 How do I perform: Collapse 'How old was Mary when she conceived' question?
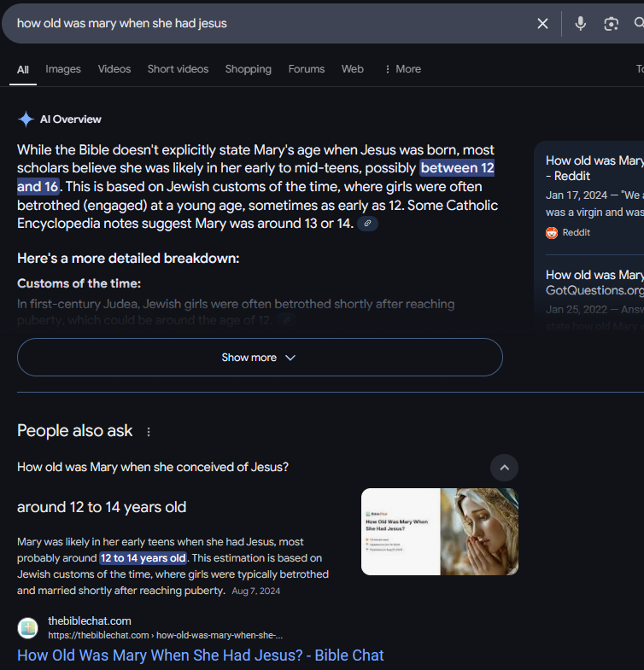click(504, 468)
